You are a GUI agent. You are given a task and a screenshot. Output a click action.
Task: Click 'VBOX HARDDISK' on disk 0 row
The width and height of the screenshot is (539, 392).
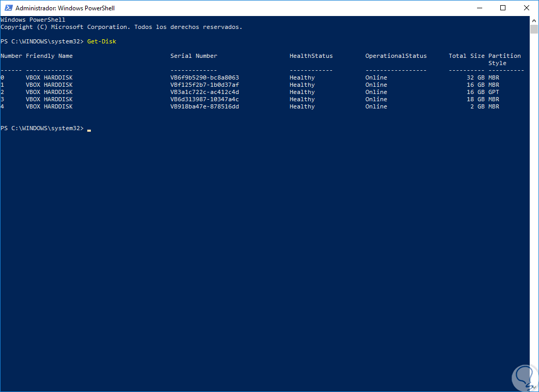point(49,77)
